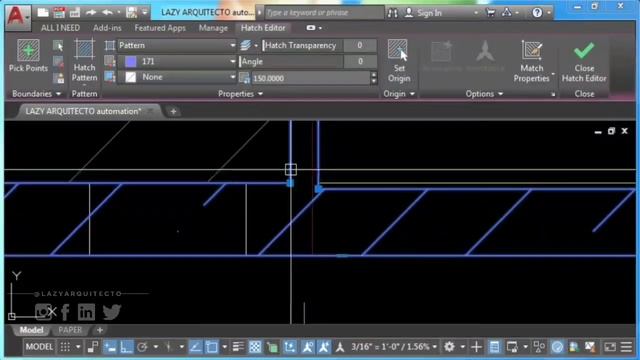The width and height of the screenshot is (640, 360).
Task: Open the hatch color 171 dropdown
Action: pyautogui.click(x=176, y=62)
